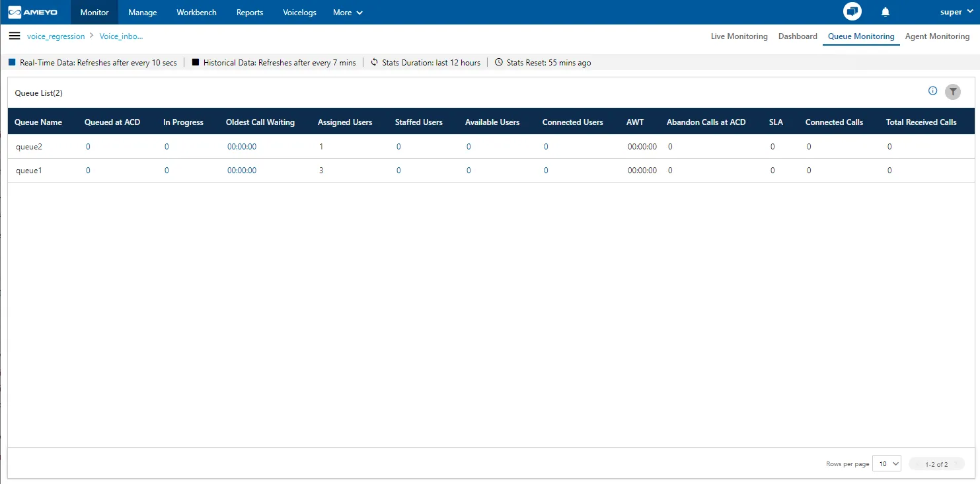This screenshot has width=980, height=484.
Task: Click the SLA column header
Action: pyautogui.click(x=776, y=122)
